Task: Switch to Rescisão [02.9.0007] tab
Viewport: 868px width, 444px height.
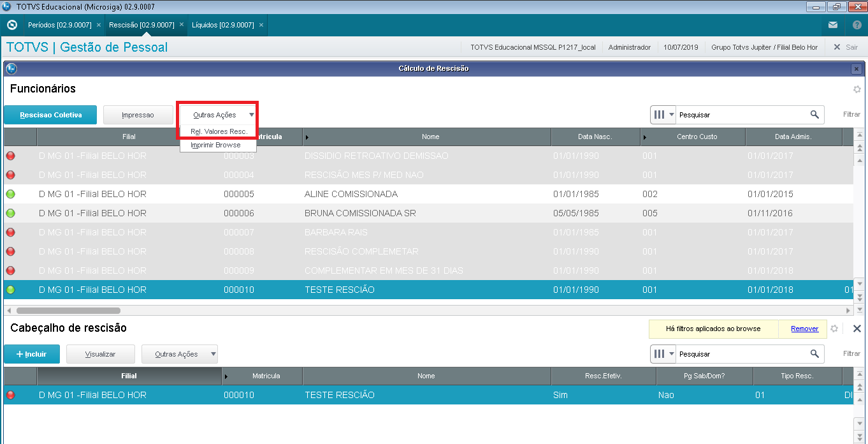Action: tap(141, 25)
